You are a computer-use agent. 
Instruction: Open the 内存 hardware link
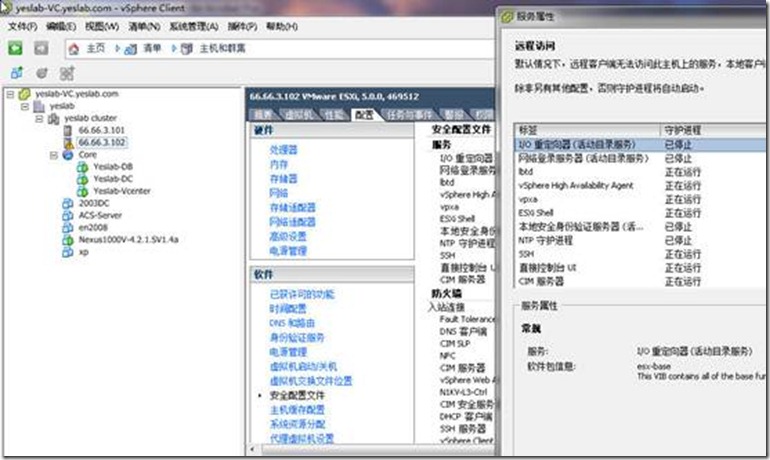pos(278,164)
